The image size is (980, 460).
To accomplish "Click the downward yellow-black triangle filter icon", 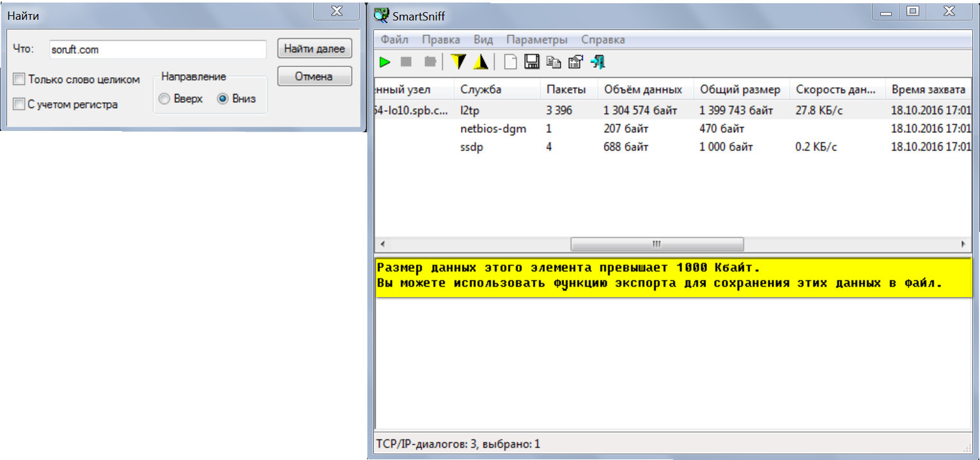I will pos(458,62).
